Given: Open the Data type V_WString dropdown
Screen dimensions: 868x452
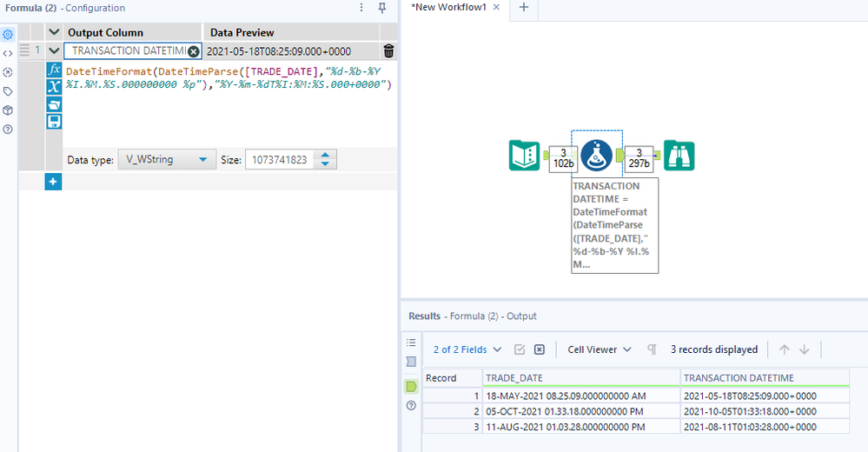Looking at the screenshot, I should tap(167, 160).
